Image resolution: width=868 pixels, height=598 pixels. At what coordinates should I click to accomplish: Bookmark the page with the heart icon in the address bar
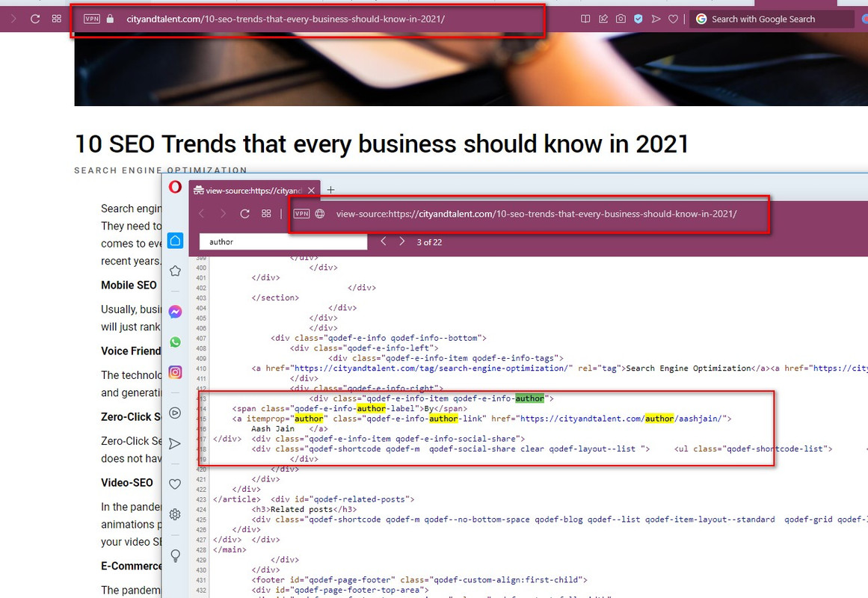coord(673,19)
